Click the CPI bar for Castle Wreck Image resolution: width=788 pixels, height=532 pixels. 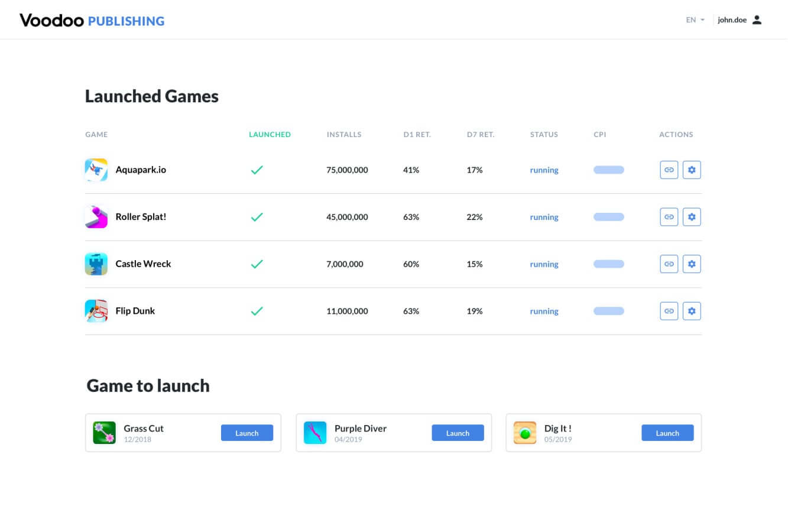609,264
